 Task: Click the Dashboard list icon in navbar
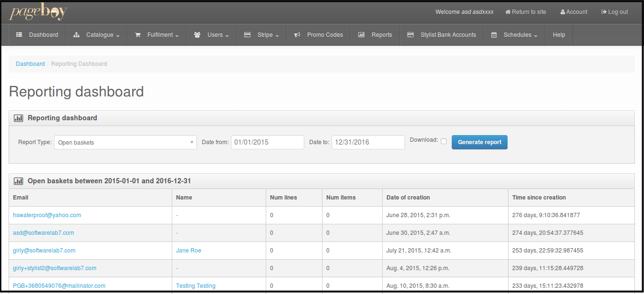(x=19, y=35)
